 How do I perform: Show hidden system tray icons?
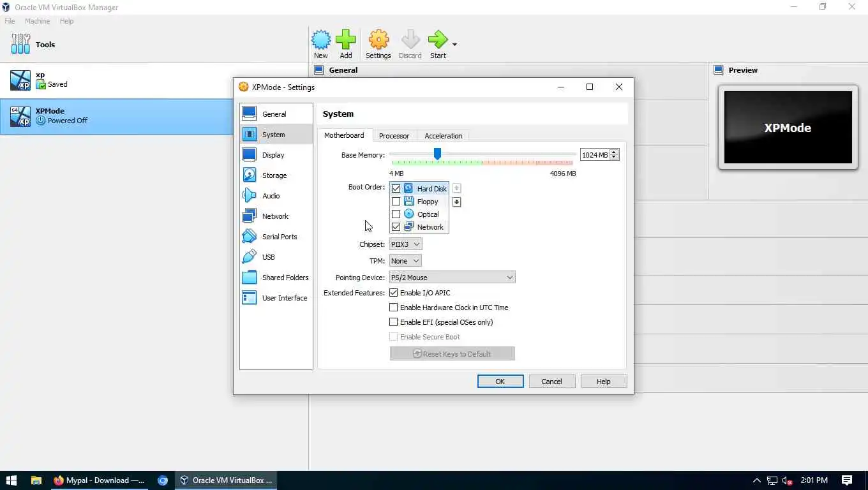coord(757,480)
